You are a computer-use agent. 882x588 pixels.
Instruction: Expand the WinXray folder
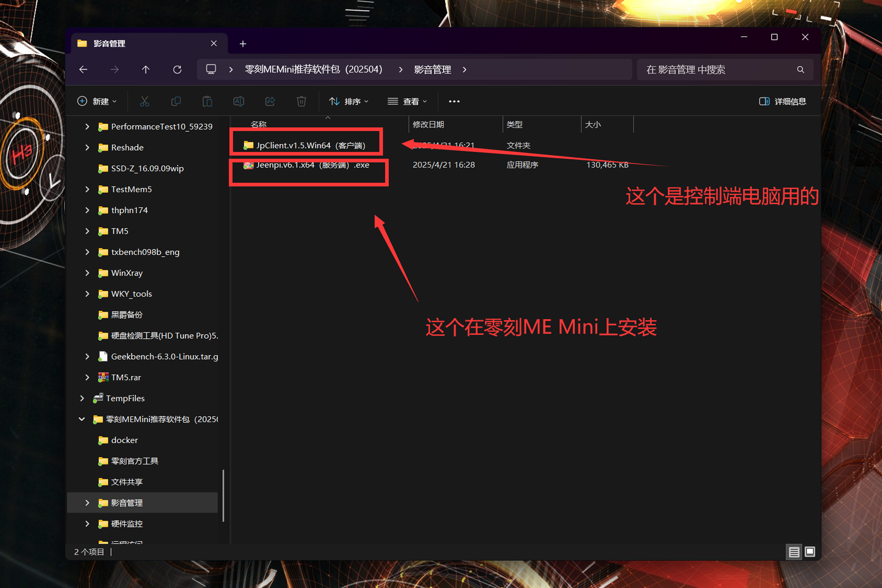(87, 273)
